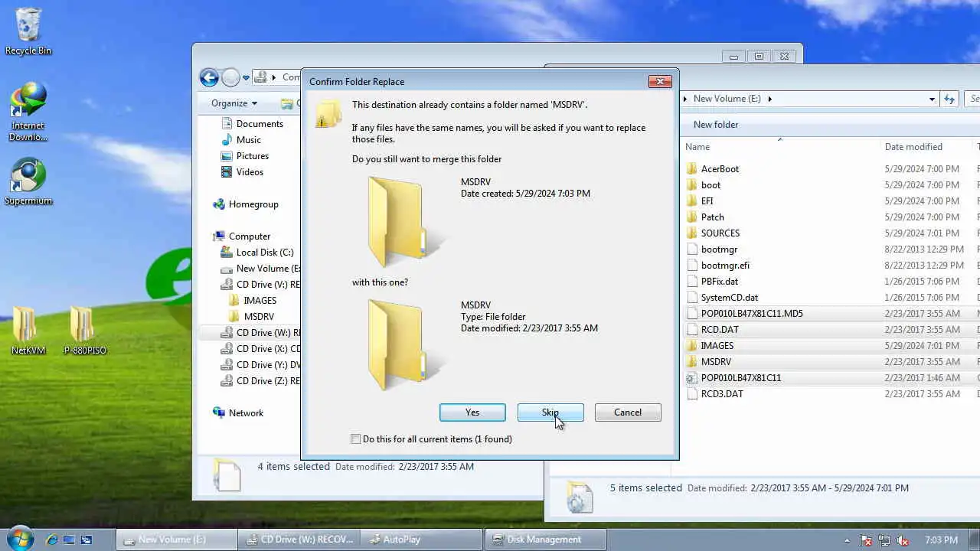The width and height of the screenshot is (980, 551).
Task: Launch Supermium browser desktop icon
Action: [28, 182]
